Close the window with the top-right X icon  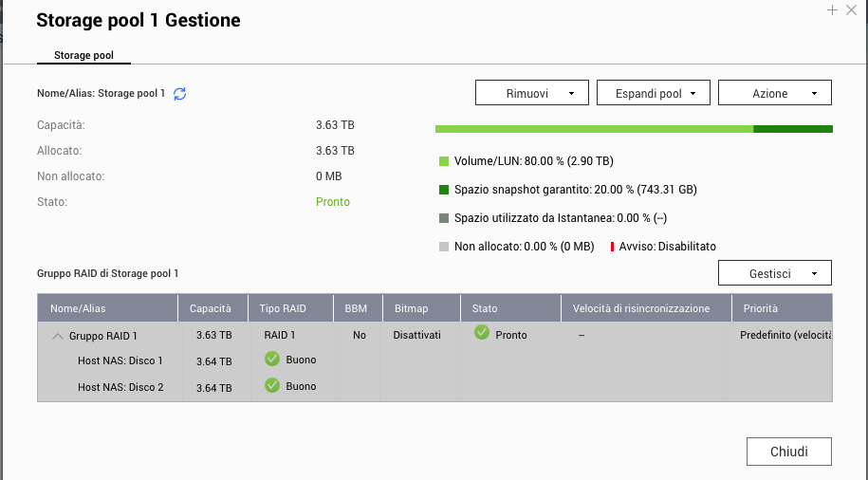point(850,10)
